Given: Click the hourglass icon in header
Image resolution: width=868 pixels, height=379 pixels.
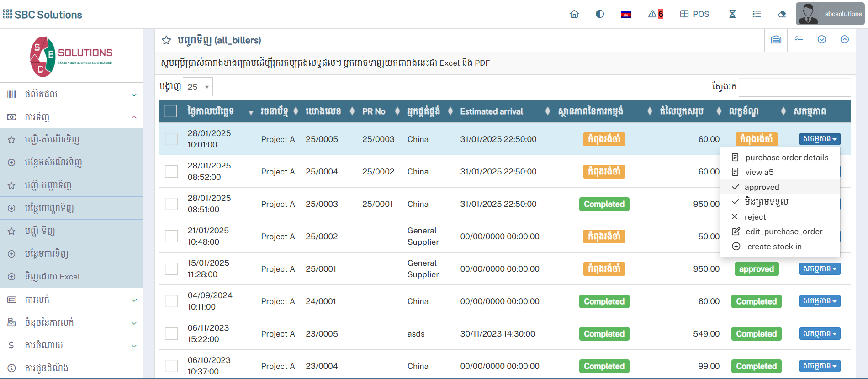Looking at the screenshot, I should point(732,14).
